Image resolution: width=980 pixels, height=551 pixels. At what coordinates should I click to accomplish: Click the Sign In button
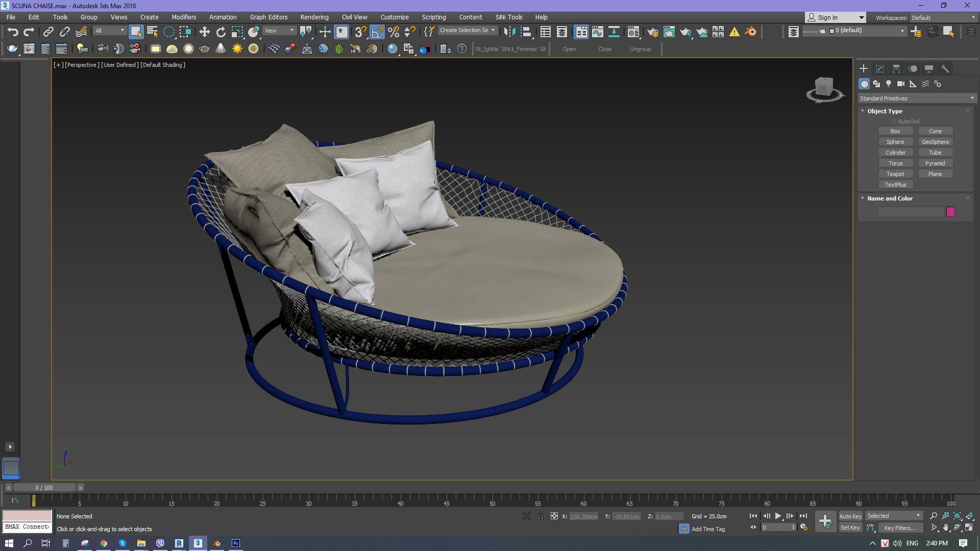click(x=836, y=18)
